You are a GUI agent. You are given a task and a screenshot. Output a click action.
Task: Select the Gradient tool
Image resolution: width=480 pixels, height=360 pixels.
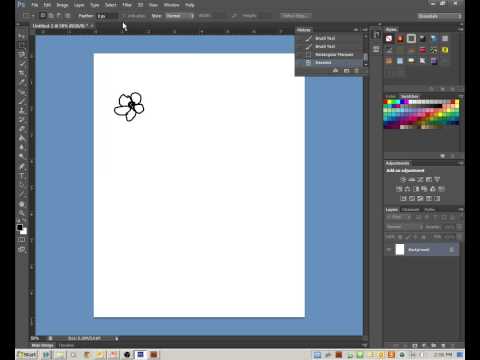pos(22,138)
